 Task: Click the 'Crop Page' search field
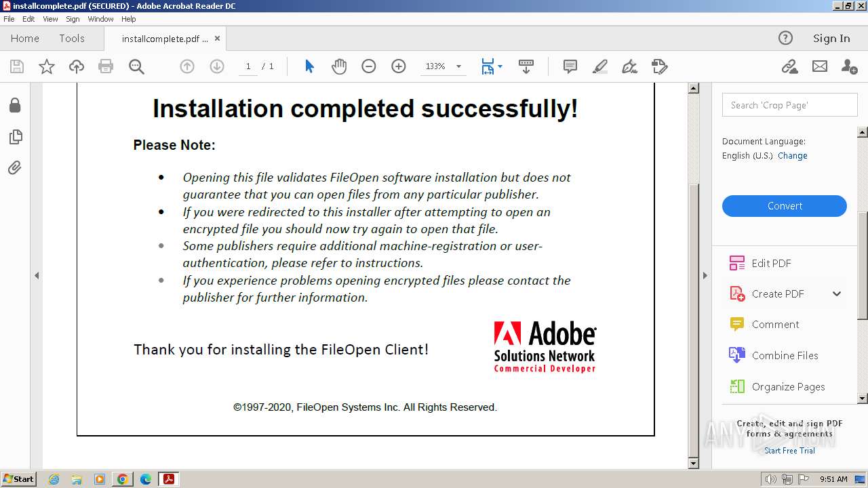pos(790,105)
